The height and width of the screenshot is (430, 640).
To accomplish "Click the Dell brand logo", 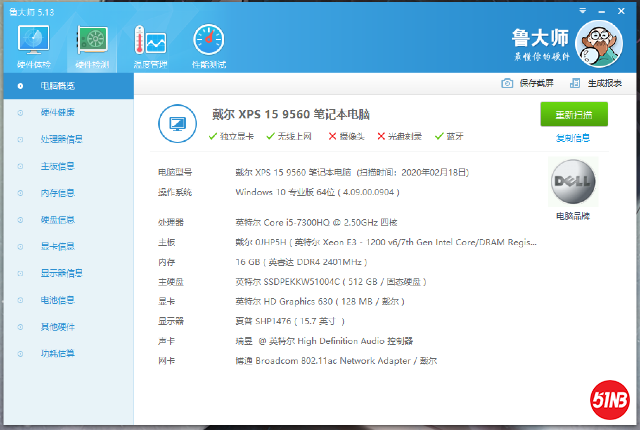I will (574, 181).
